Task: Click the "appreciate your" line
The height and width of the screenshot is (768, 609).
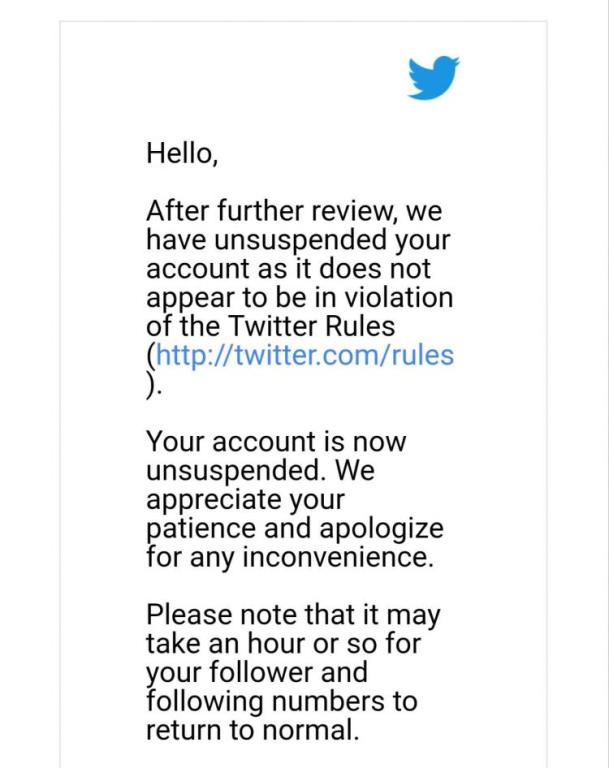Action: point(245,500)
